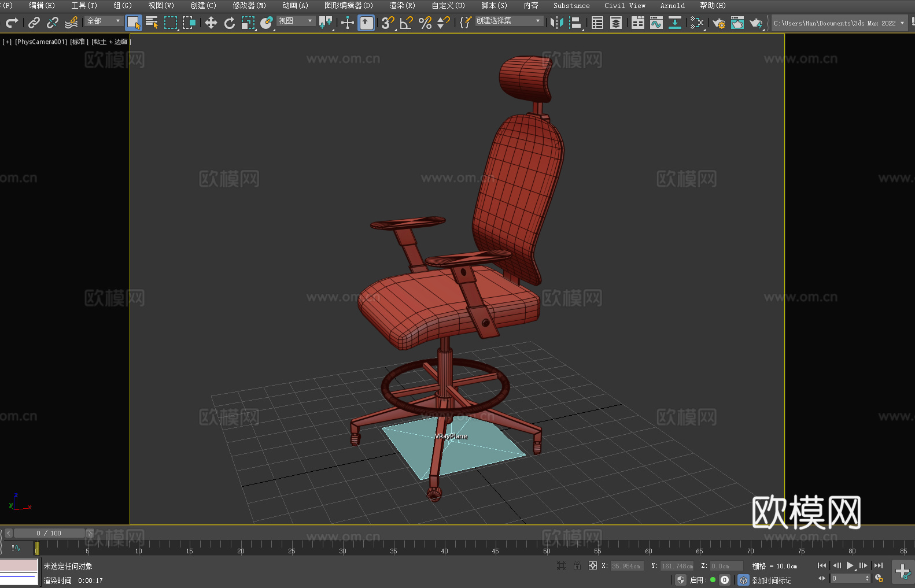Toggle the selection lock padlock icon
Viewport: 915px width, 588px height.
tap(577, 565)
